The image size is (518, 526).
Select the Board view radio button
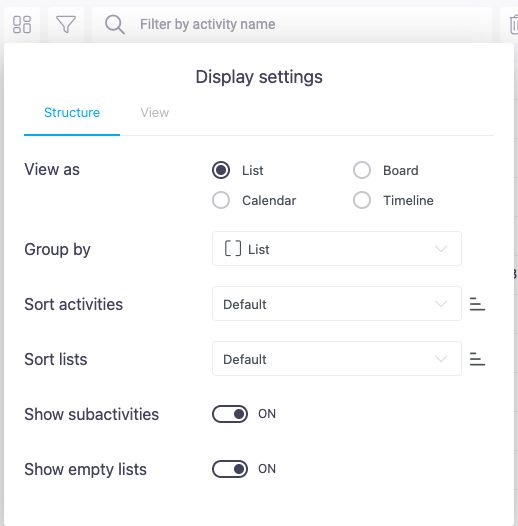[x=362, y=170]
